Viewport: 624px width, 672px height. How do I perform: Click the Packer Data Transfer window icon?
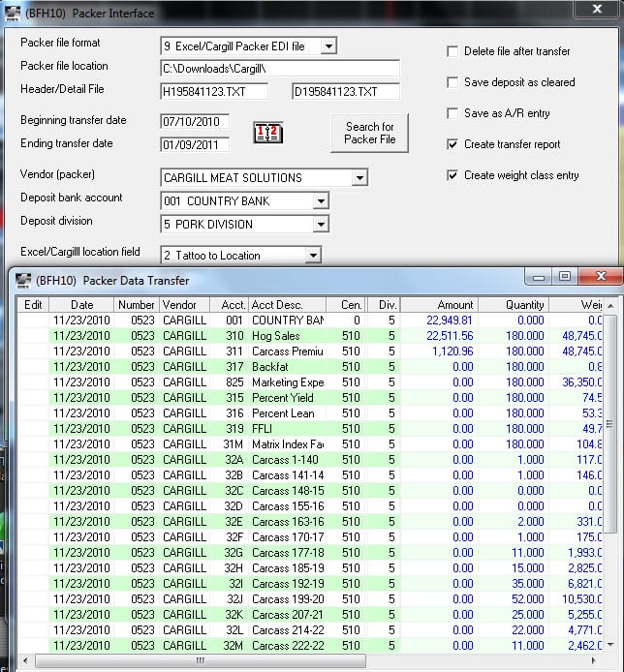point(20,280)
